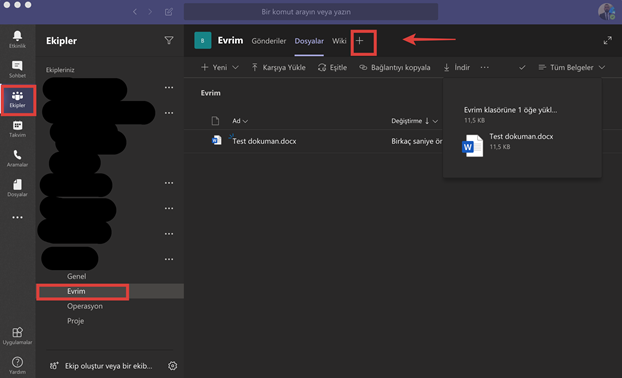Open Dosyalar files in sidebar

[17, 188]
